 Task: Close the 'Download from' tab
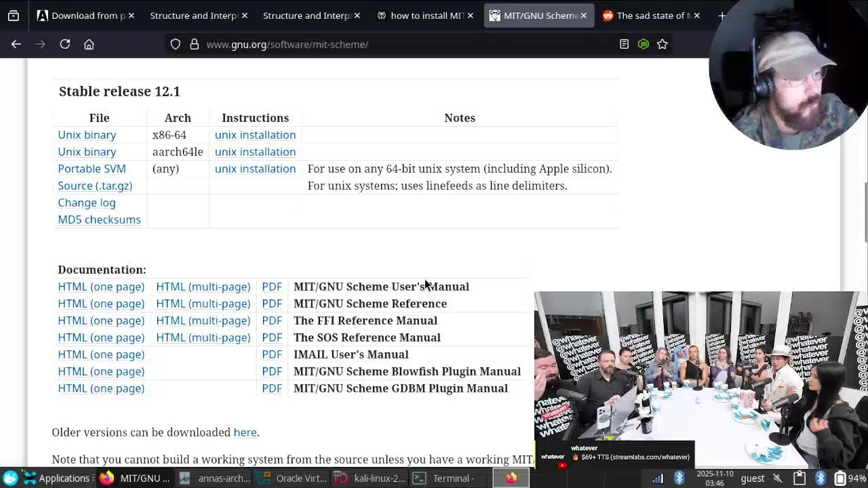coord(131,16)
